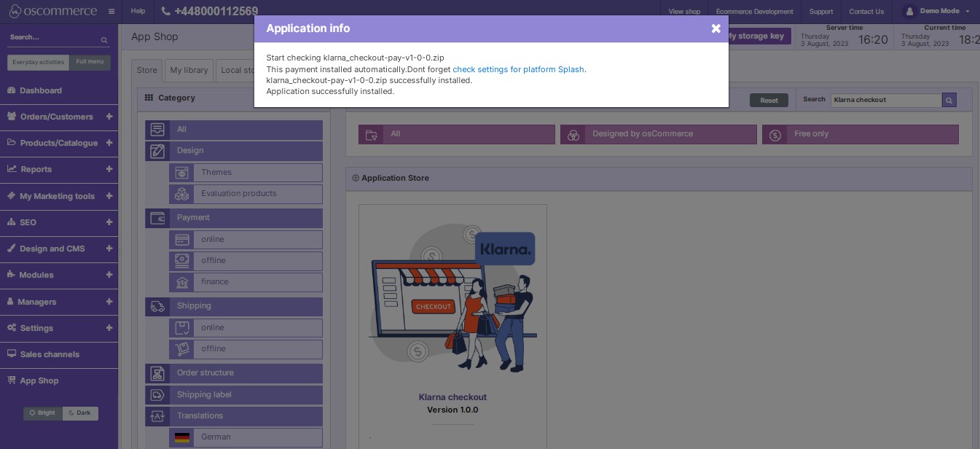This screenshot has height=449, width=980.
Task: Open the Local storage tab
Action: pyautogui.click(x=236, y=71)
